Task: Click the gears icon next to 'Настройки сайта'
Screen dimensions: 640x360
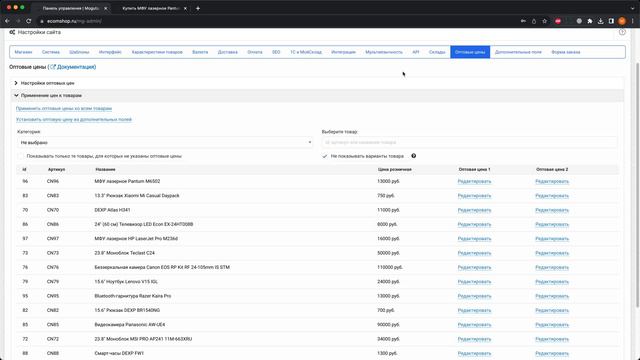Action: tap(12, 32)
